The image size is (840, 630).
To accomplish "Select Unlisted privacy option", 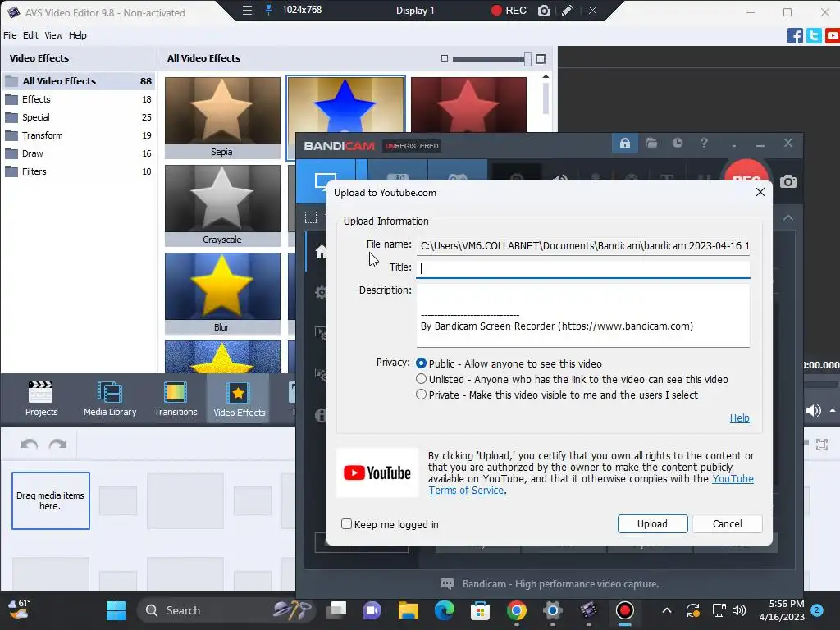I will 421,379.
